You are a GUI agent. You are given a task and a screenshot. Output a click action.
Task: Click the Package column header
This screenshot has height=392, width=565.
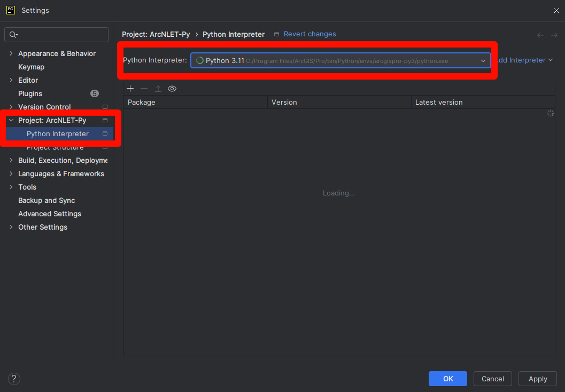195,102
